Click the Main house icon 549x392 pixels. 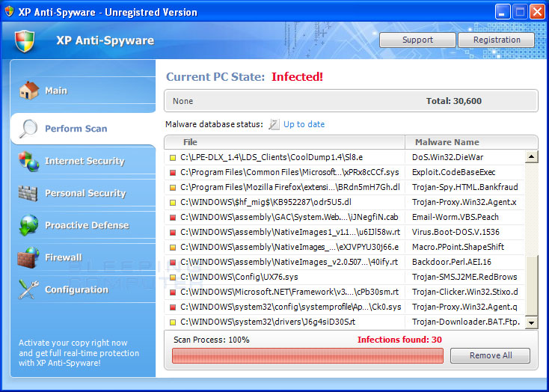click(x=28, y=91)
